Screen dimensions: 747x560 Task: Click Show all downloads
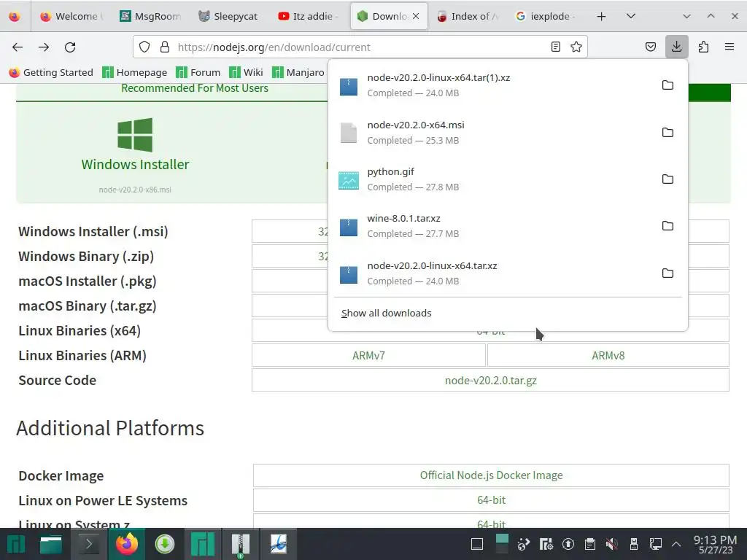(387, 313)
